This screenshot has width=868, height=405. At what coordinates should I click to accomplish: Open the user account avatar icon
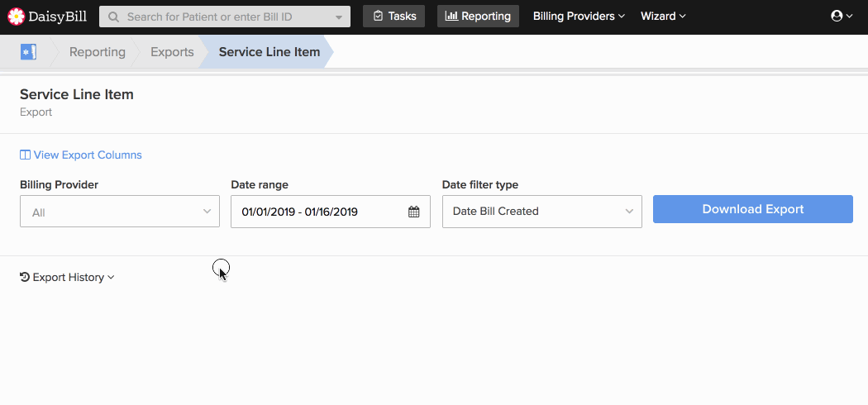[x=837, y=16]
